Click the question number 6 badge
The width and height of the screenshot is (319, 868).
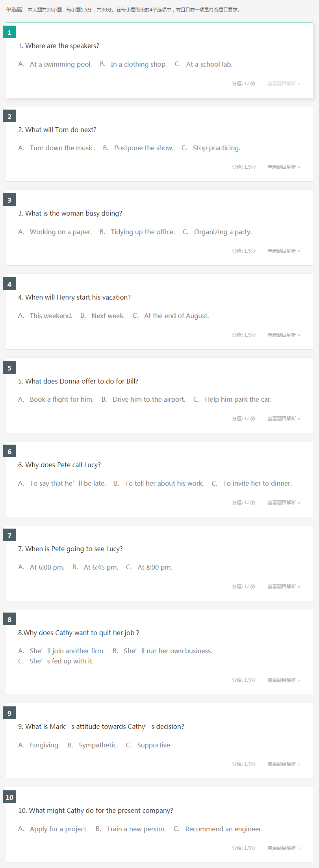tap(9, 451)
